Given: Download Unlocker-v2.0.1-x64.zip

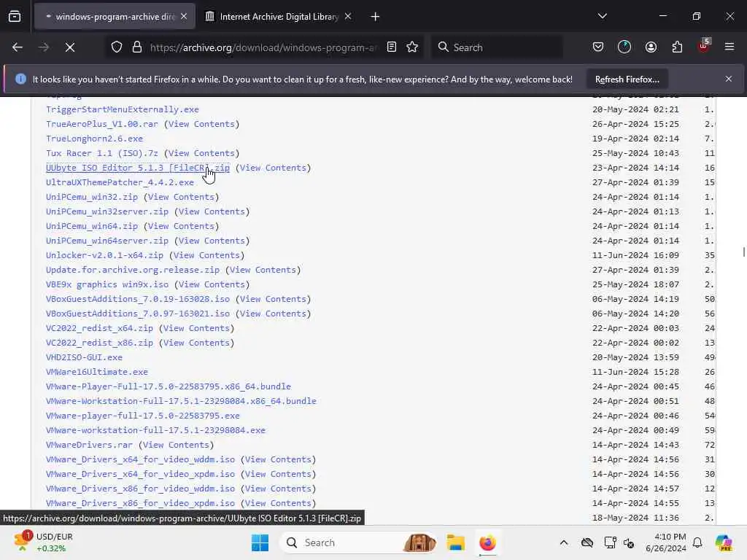Looking at the screenshot, I should click(x=104, y=255).
